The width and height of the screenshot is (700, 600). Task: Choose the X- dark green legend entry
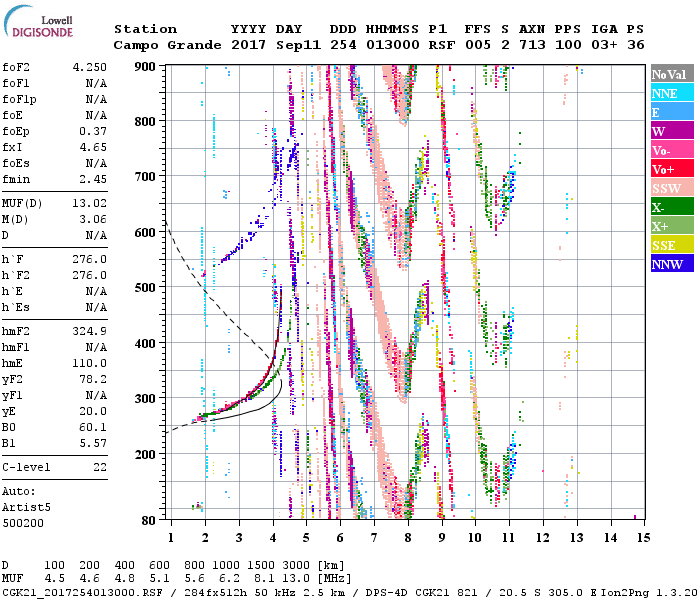click(669, 208)
